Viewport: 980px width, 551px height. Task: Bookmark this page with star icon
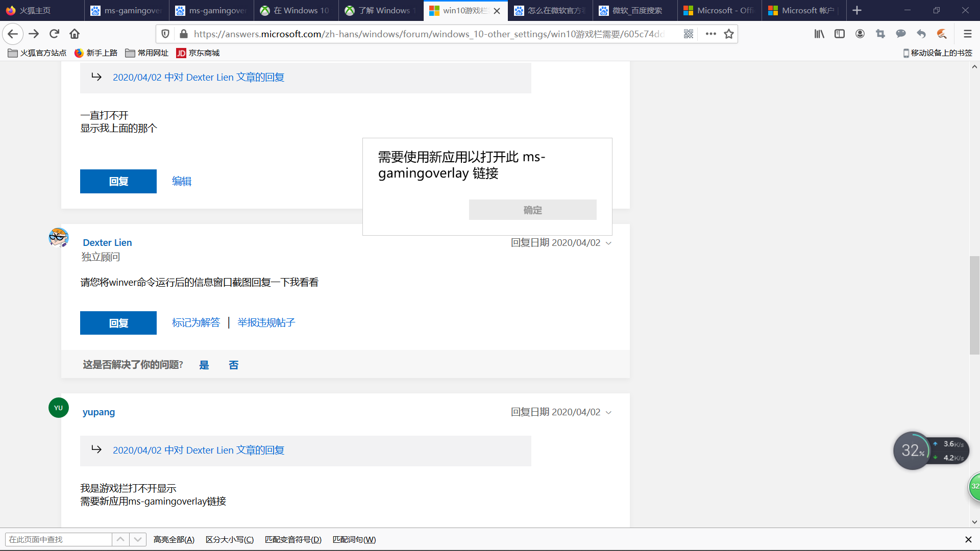coord(729,34)
